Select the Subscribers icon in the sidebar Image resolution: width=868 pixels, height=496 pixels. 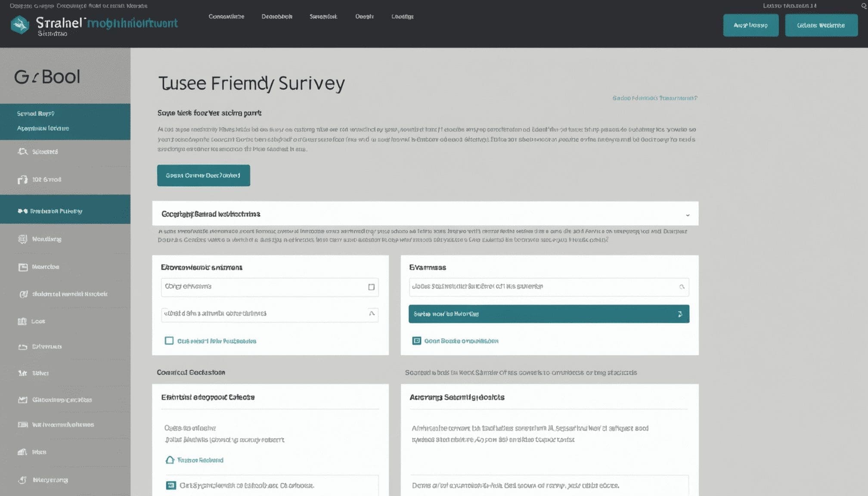coord(22,152)
